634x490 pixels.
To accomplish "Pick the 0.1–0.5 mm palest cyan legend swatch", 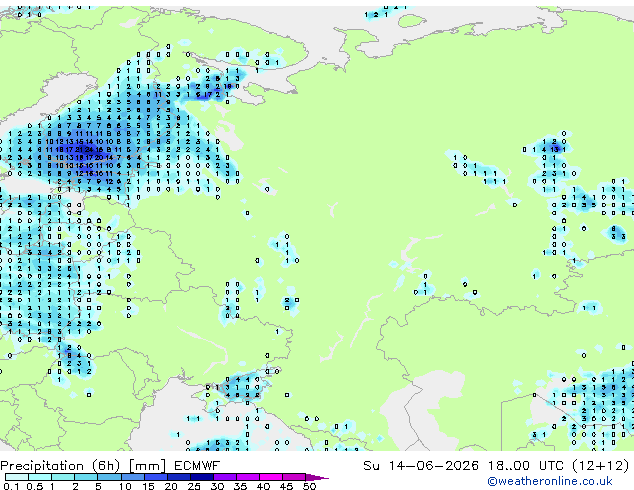I will (17, 477).
